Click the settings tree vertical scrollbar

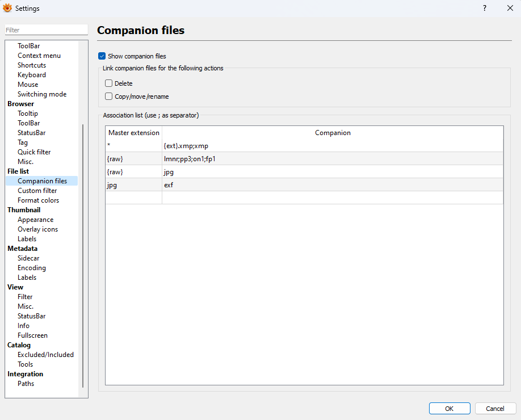click(83, 255)
